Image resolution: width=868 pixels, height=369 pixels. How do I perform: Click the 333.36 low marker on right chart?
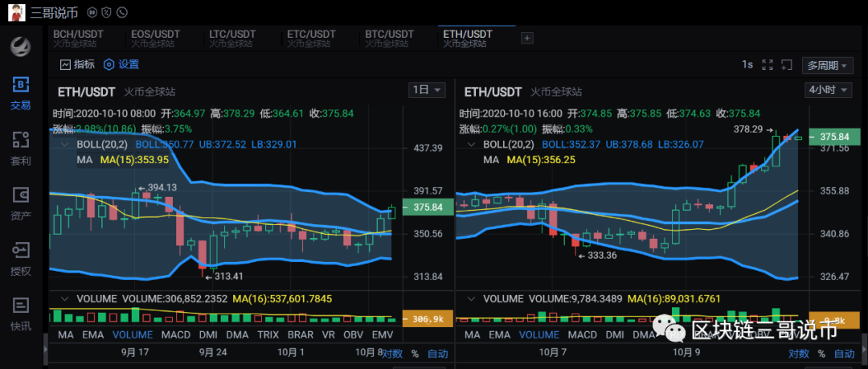tap(596, 255)
